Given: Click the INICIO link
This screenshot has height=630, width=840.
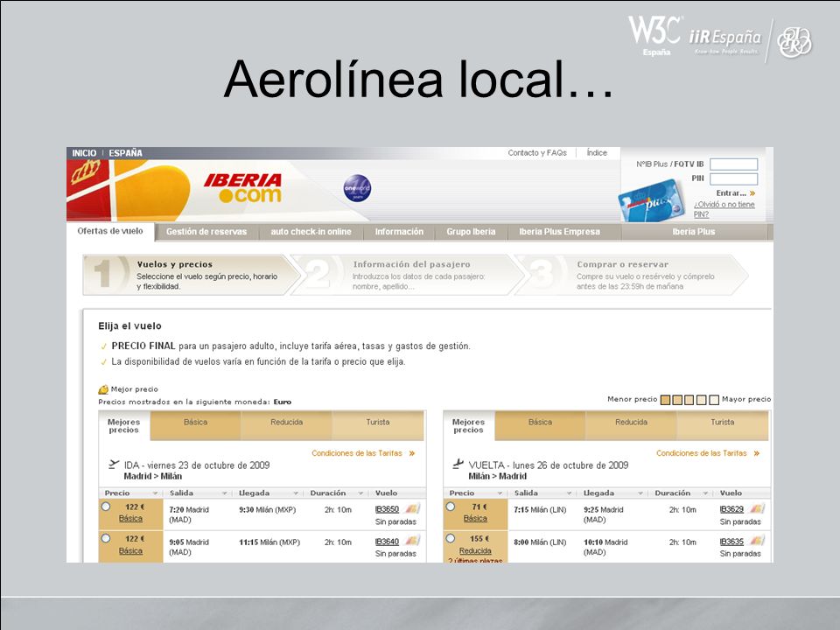Looking at the screenshot, I should (84, 153).
